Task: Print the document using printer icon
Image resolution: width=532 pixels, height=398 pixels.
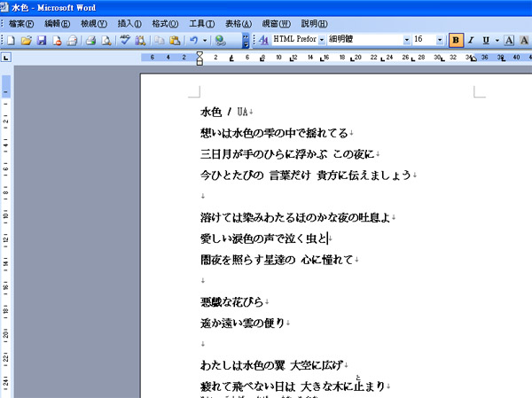Action: [90, 41]
